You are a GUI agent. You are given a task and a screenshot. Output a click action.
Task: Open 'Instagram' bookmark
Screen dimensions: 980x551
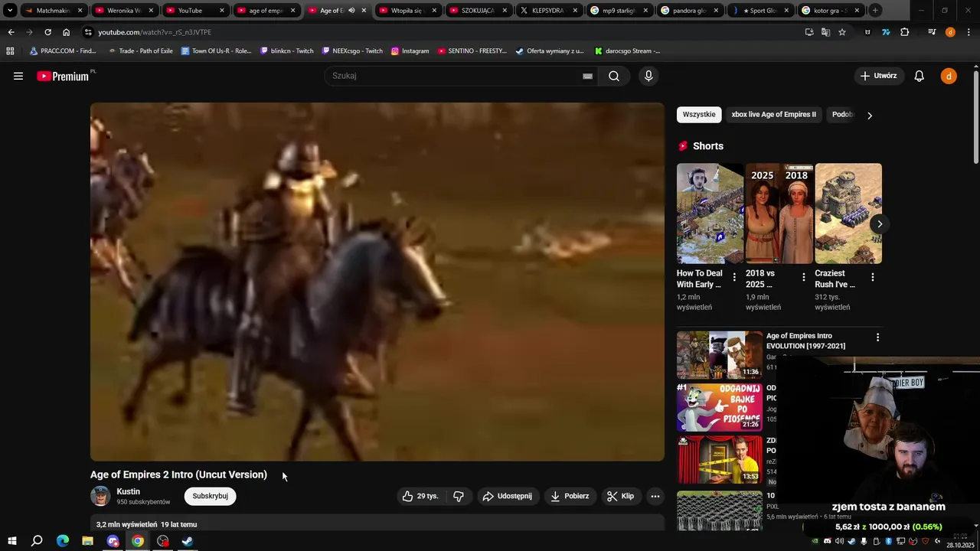click(410, 51)
